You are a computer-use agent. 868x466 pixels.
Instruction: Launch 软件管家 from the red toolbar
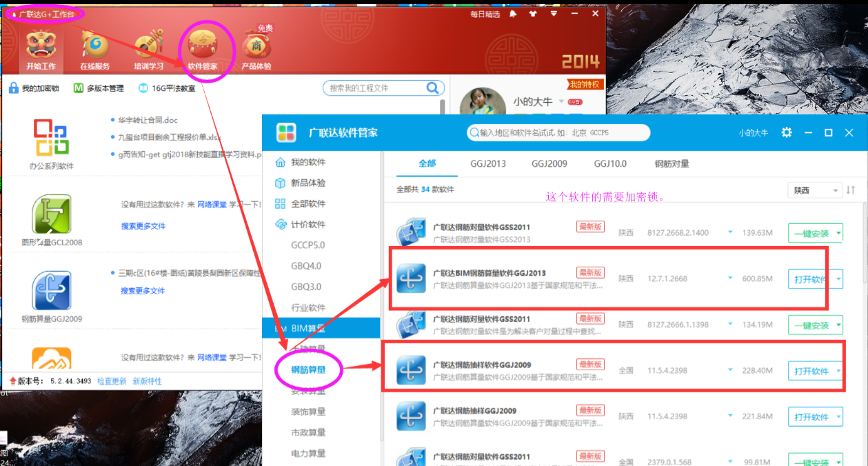(203, 50)
